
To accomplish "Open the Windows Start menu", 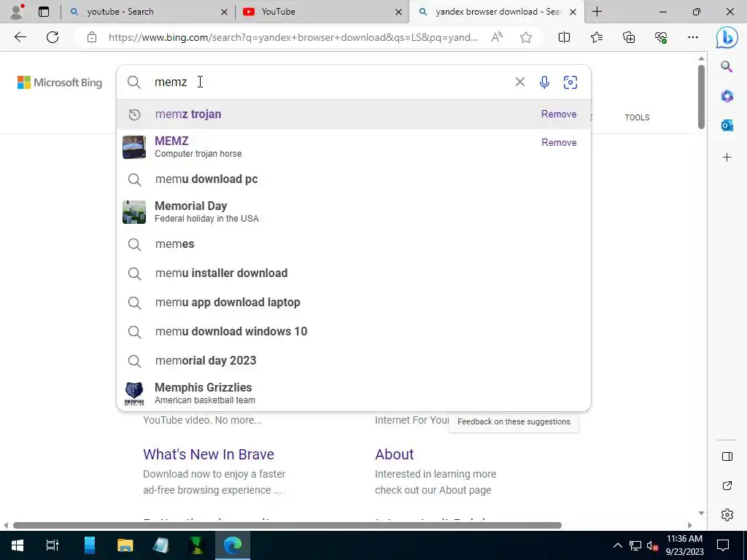I will click(x=18, y=545).
